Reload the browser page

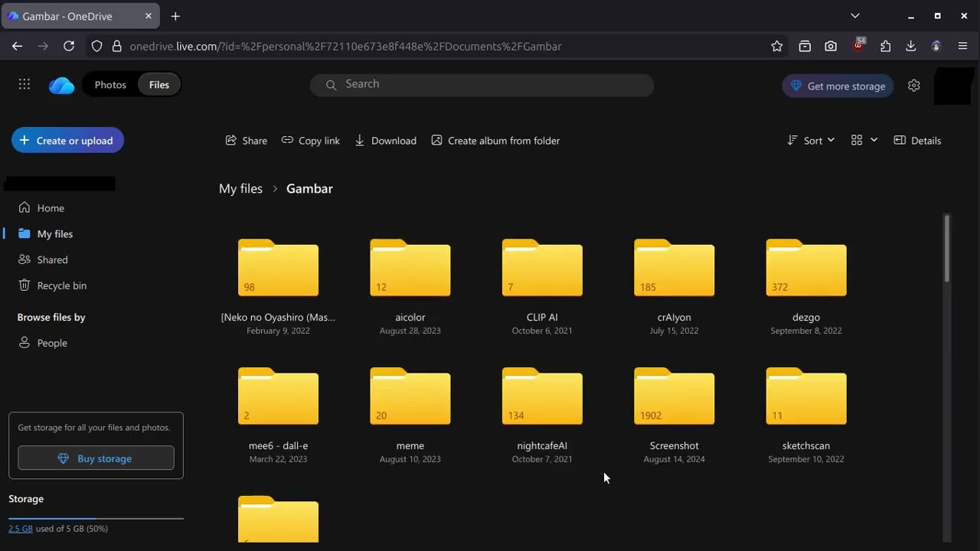tap(69, 46)
